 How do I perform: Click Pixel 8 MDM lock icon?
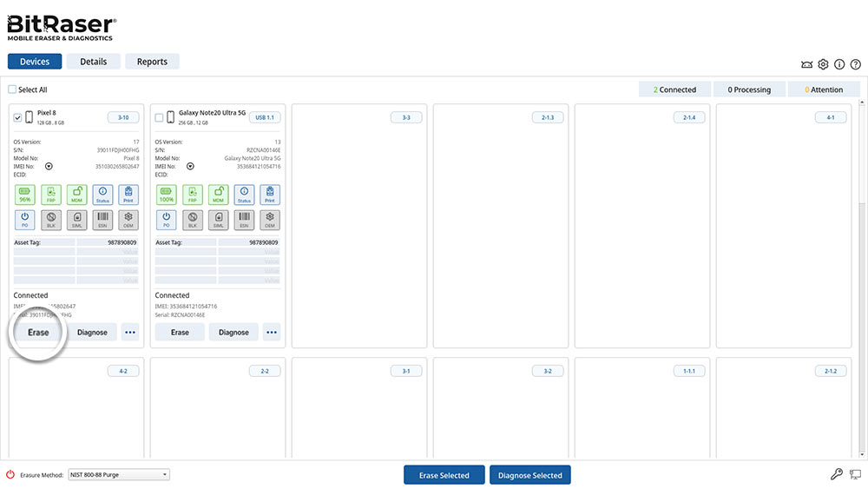point(77,195)
